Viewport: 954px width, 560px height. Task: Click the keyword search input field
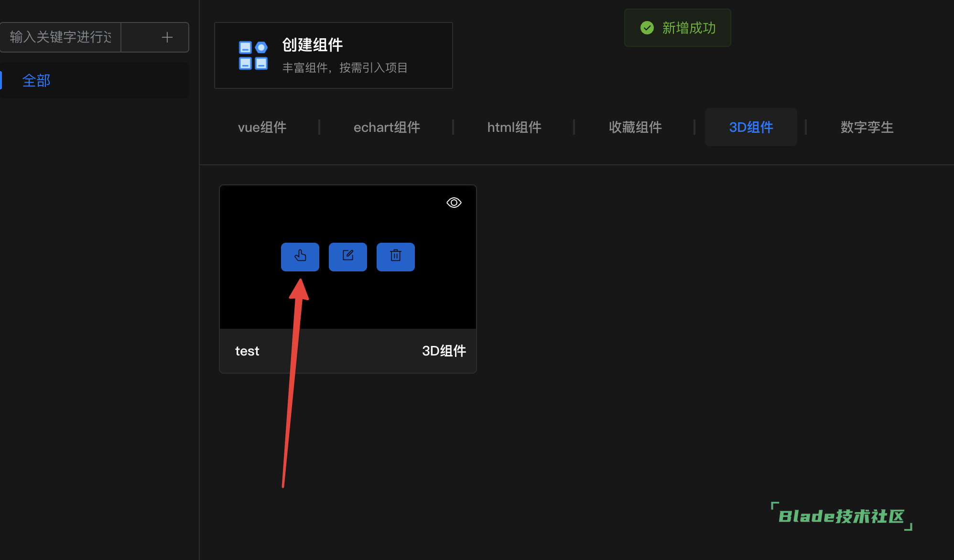pyautogui.click(x=60, y=37)
